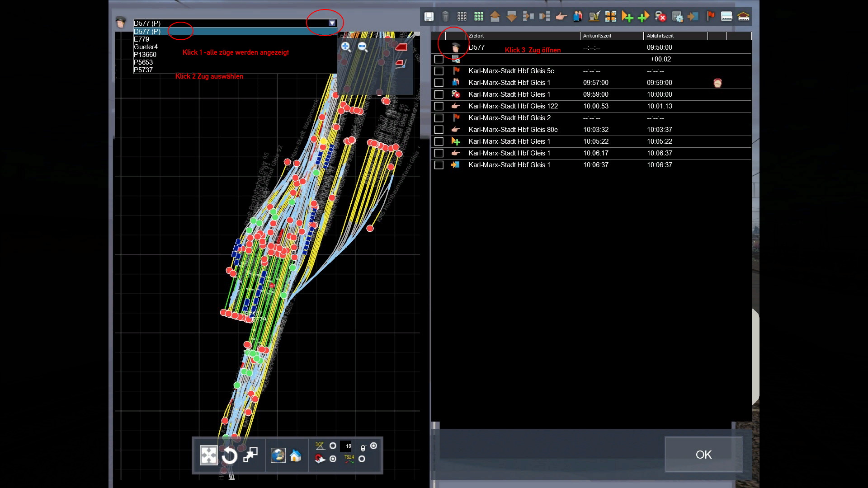The image size is (868, 488).
Task: Click the passengers pick-up instruction icon
Action: click(578, 17)
